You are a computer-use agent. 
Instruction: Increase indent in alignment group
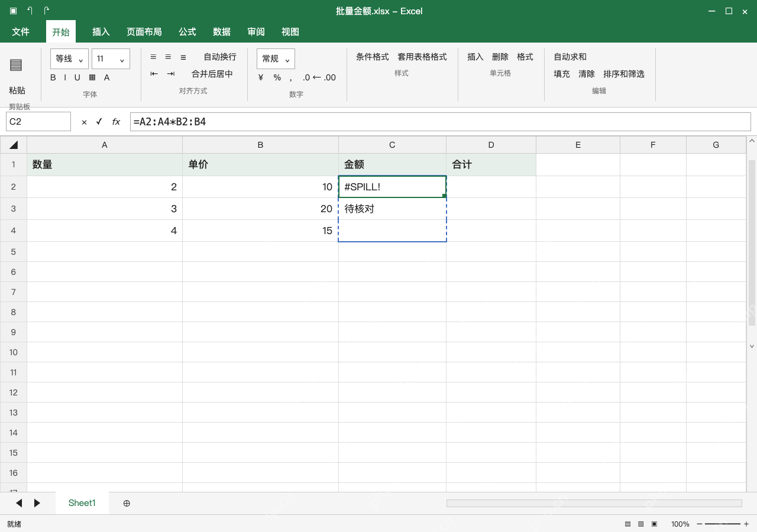click(171, 74)
